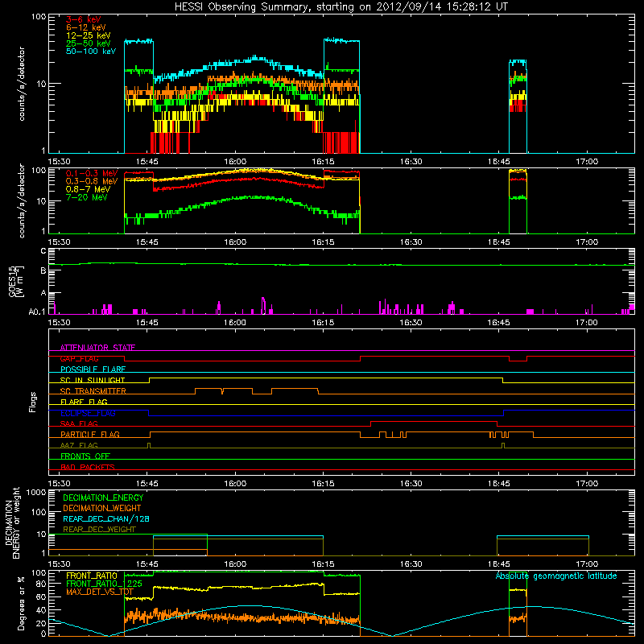Select the 6-12 keV legend label
This screenshot has height=644, width=644.
coord(85,27)
